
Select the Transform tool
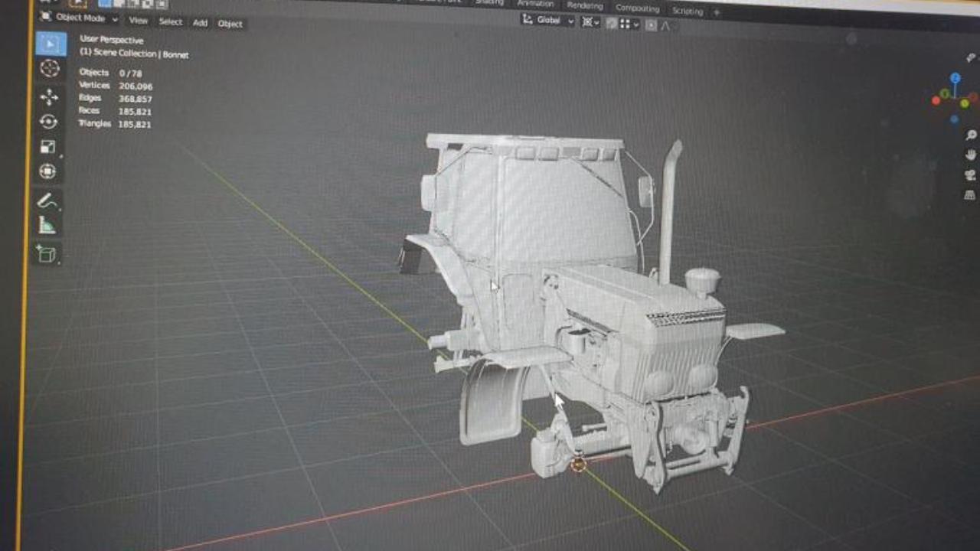pos(47,171)
